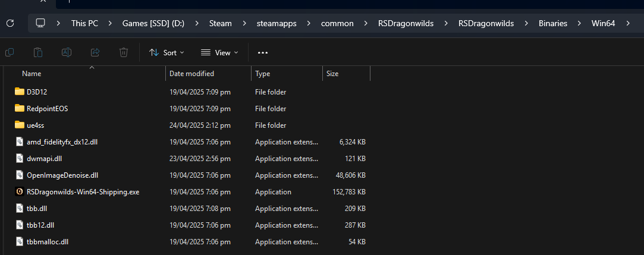644x255 pixels.
Task: Select the tbbmalloc.dll file name
Action: (x=48, y=242)
